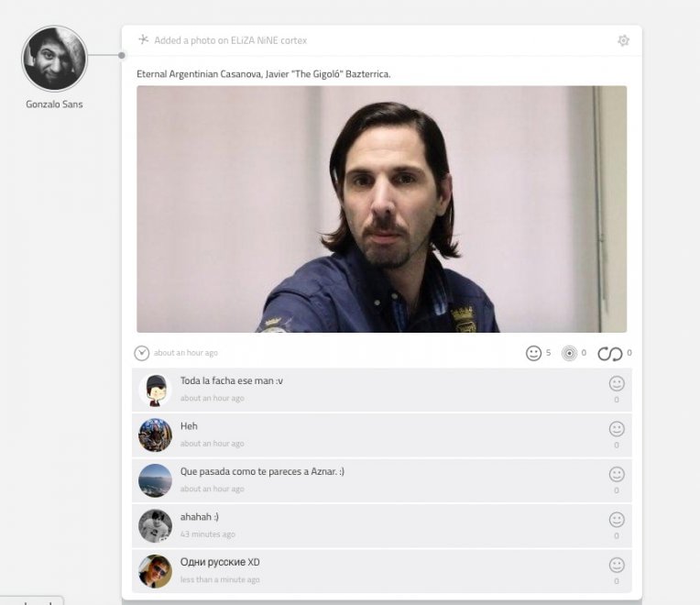Like the post with the smiley icon
The image size is (700, 605).
(x=533, y=353)
